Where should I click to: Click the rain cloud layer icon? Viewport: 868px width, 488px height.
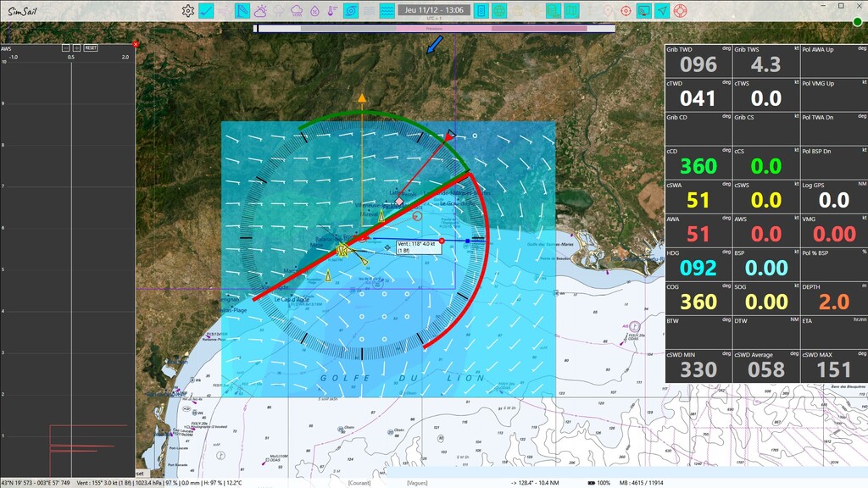click(x=297, y=11)
